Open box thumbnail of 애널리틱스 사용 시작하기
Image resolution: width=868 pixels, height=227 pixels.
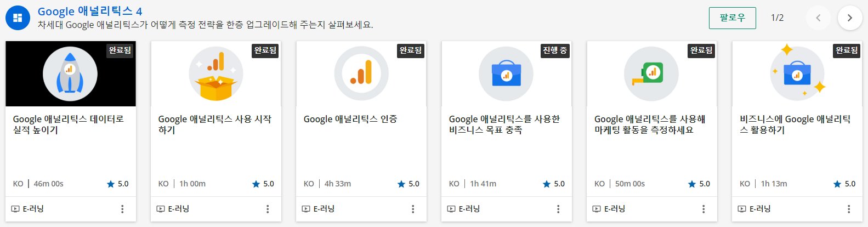[x=216, y=73]
